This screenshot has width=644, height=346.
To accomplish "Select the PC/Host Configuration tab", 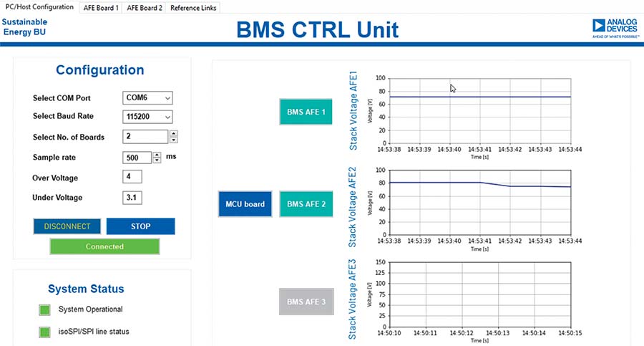I will [39, 7].
